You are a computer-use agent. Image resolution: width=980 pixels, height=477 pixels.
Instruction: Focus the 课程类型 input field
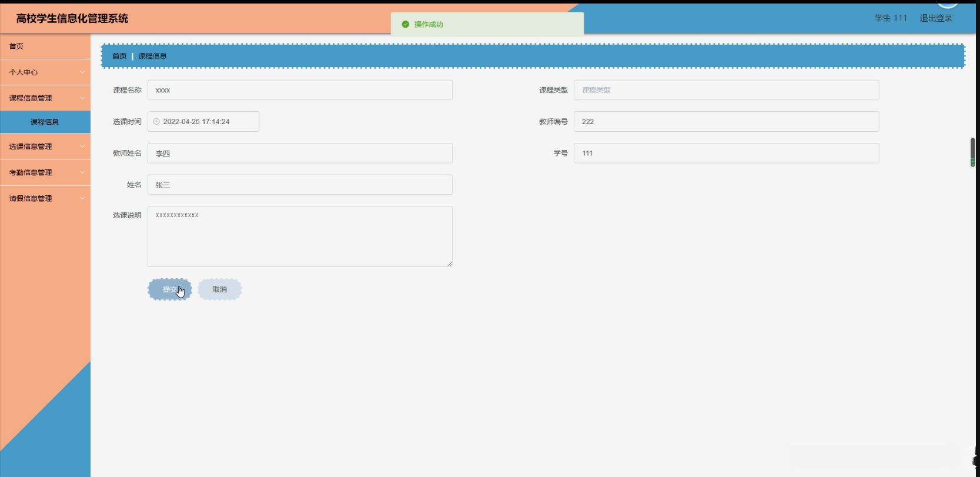click(726, 90)
